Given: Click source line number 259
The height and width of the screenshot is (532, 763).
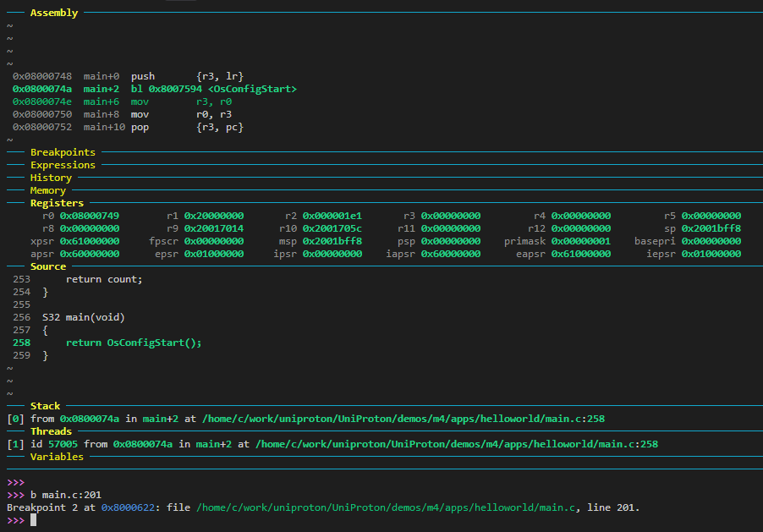Looking at the screenshot, I should point(21,355).
